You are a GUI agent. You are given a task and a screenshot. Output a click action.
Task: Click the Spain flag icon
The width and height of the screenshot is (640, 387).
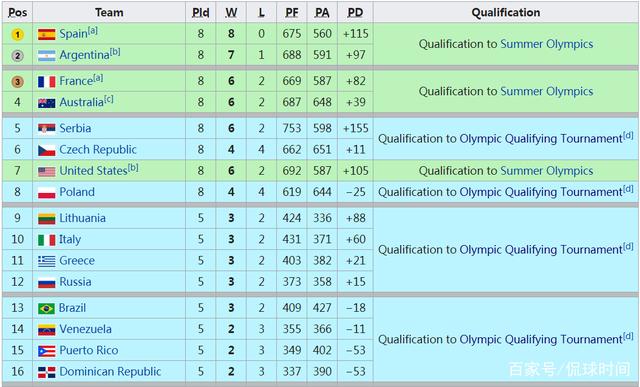(47, 34)
